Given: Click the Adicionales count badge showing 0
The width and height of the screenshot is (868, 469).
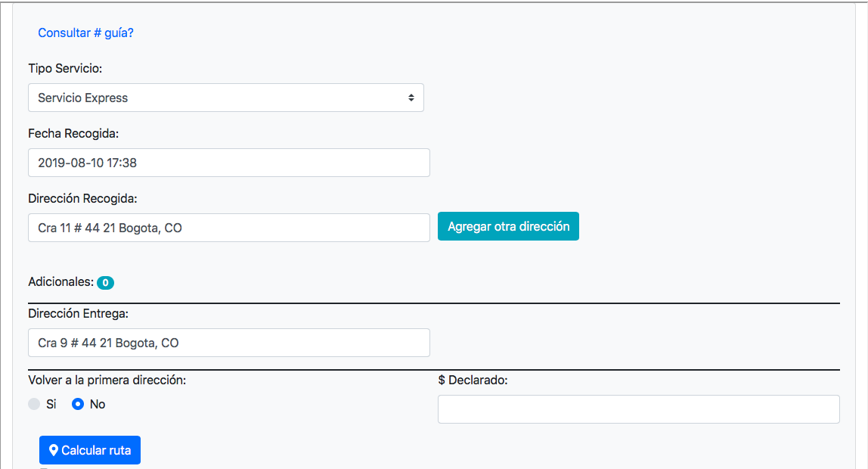Looking at the screenshot, I should click(105, 283).
